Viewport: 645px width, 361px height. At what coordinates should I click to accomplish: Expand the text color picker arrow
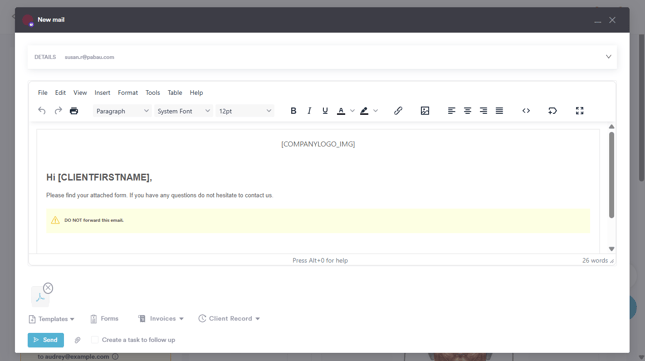(352, 111)
